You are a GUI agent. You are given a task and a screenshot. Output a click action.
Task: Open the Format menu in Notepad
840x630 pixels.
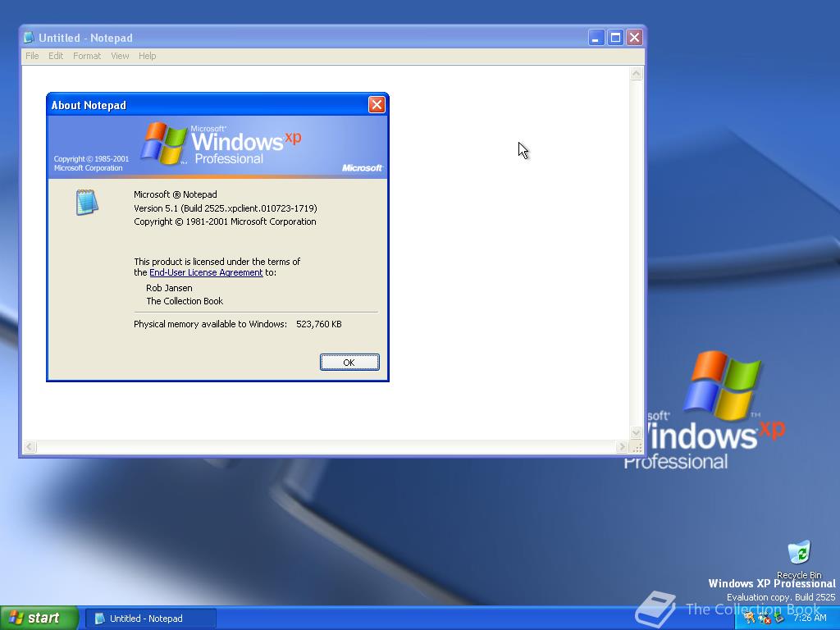tap(87, 56)
